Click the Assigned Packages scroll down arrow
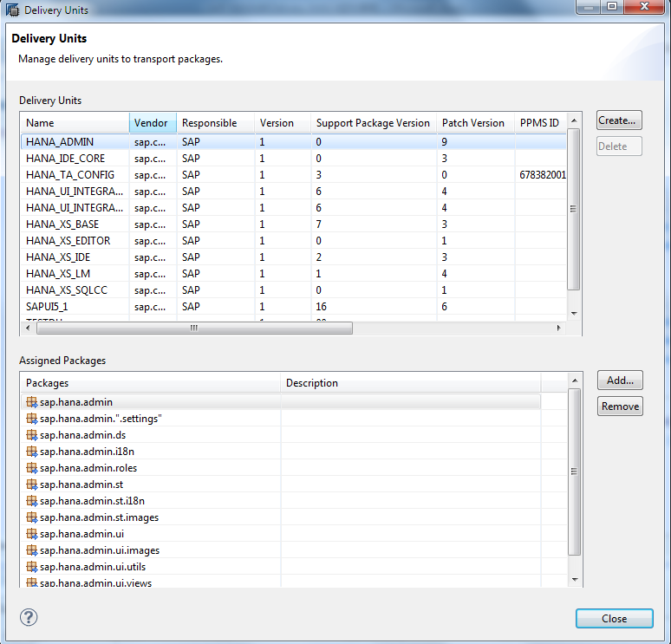Image resolution: width=671 pixels, height=644 pixels. [575, 580]
